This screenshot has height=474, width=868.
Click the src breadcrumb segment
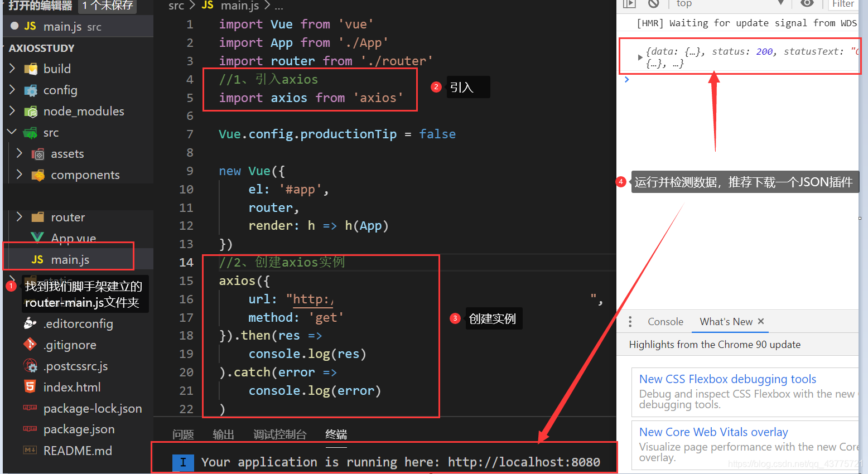click(176, 6)
